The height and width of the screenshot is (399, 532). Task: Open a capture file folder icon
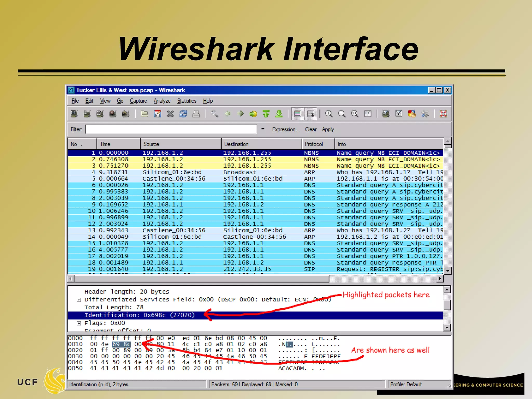[x=144, y=114]
